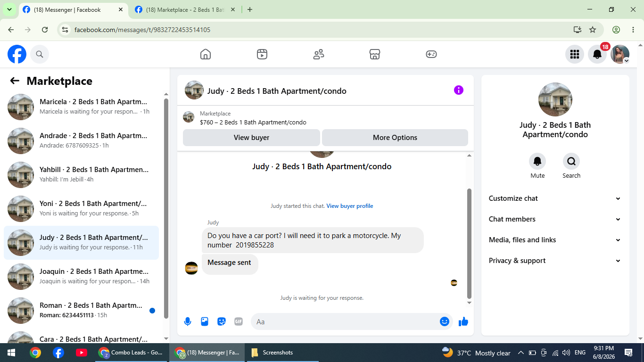Image resolution: width=644 pixels, height=362 pixels.
Task: Switch to the Messenger browser tab
Action: coord(74,9)
